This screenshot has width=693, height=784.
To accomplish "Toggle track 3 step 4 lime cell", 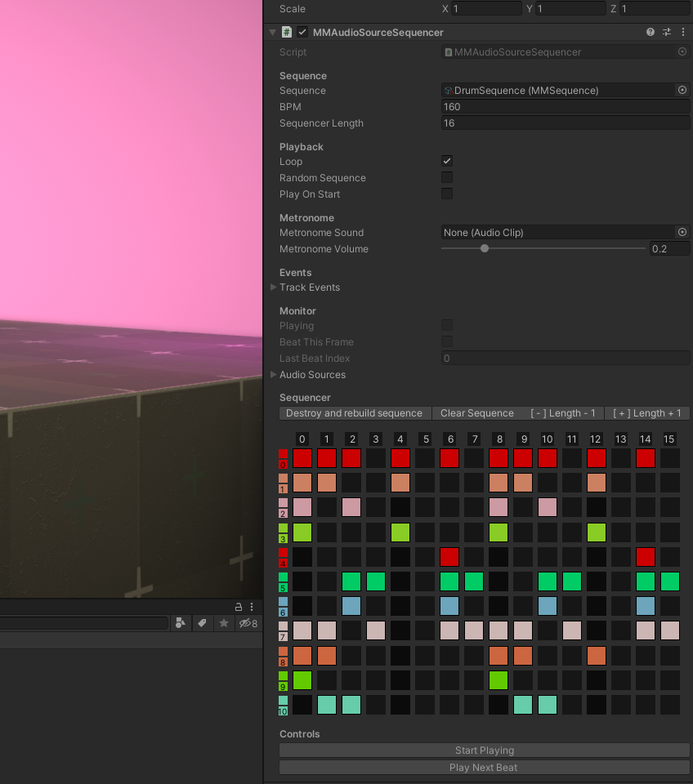I will point(400,532).
